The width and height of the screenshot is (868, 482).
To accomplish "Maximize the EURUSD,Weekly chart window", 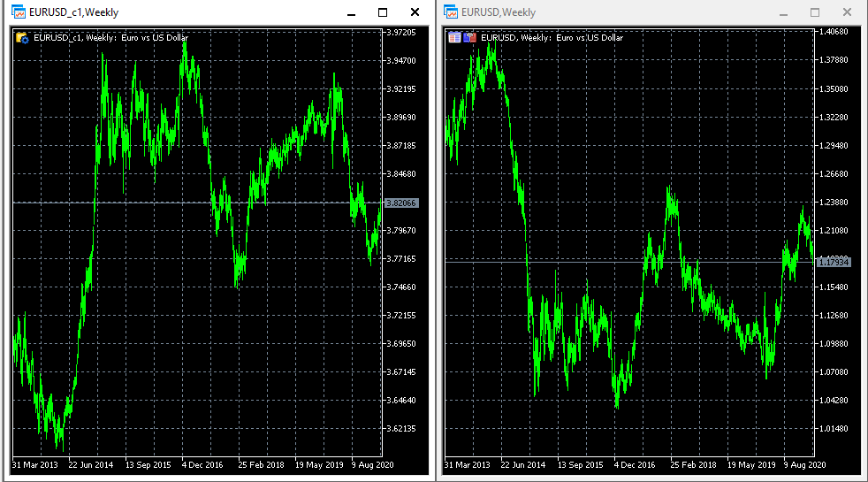I will tap(815, 12).
